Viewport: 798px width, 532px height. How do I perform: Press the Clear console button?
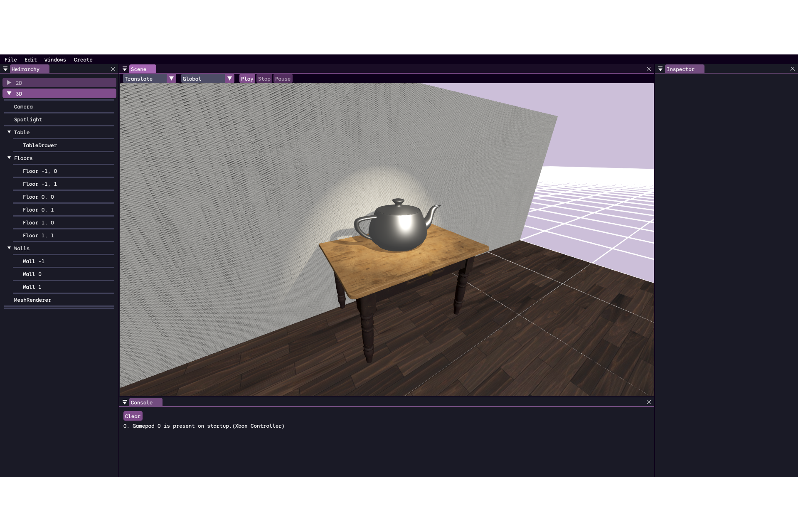132,416
